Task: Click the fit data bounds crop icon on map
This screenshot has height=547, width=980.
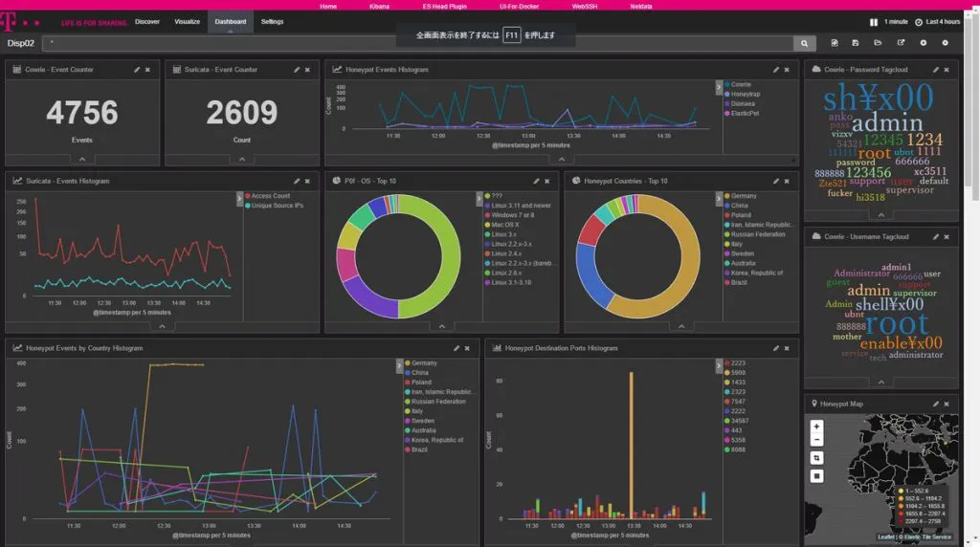Action: coord(816,458)
